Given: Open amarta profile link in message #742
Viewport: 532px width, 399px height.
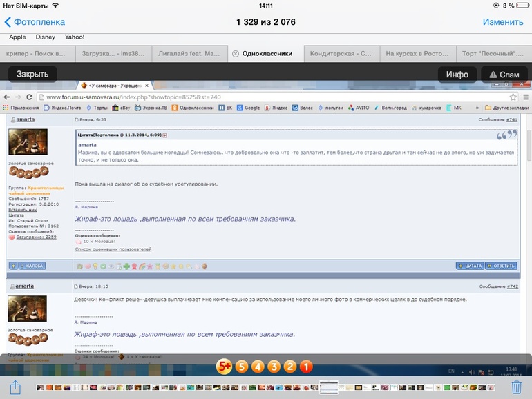Looking at the screenshot, I should click(x=25, y=286).
